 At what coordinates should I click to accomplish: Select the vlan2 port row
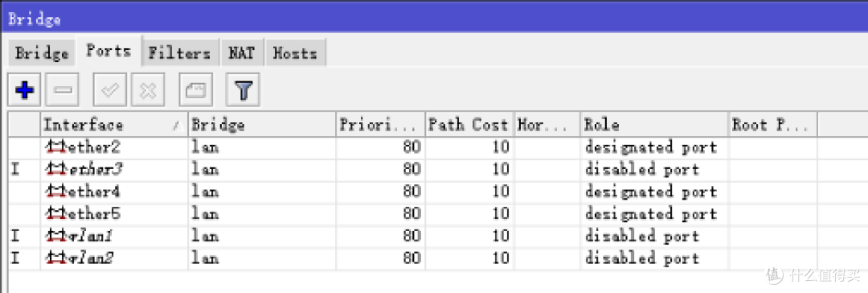[412, 258]
